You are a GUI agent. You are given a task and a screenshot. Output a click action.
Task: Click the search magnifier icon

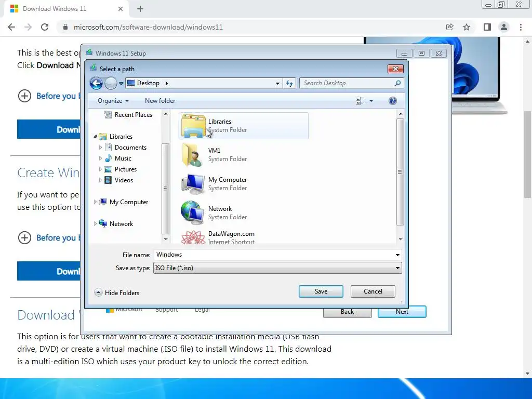[x=397, y=83]
